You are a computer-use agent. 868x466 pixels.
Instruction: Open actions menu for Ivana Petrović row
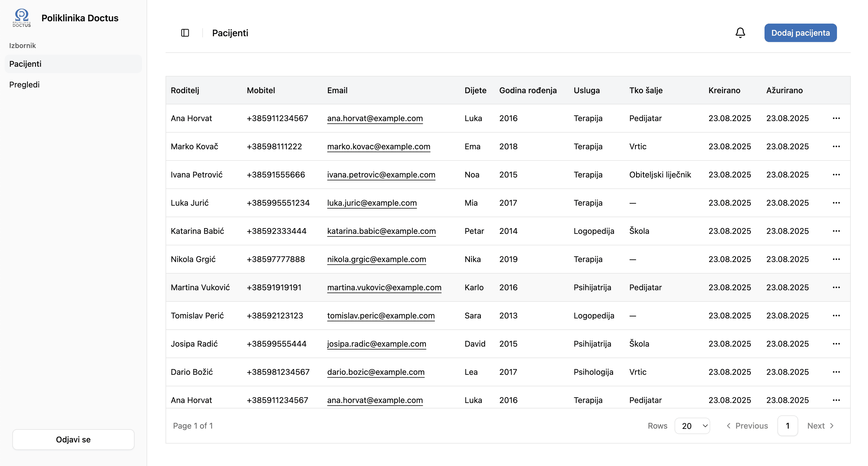coord(836,175)
